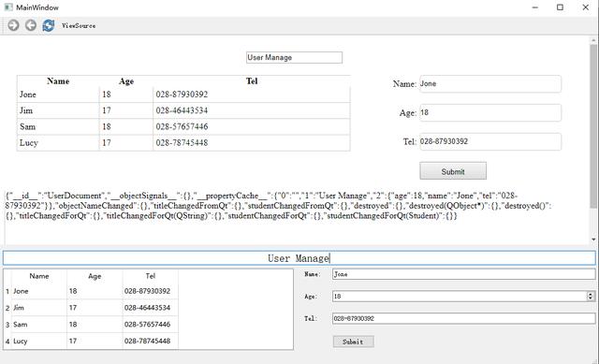Click the Name column header in native table
Image resolution: width=599 pixels, height=364 pixels.
click(x=39, y=276)
